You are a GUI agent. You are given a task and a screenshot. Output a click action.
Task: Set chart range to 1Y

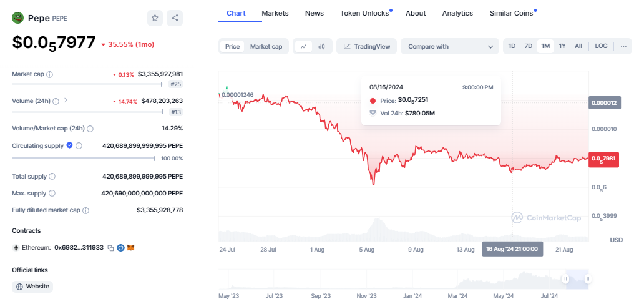[x=562, y=46]
